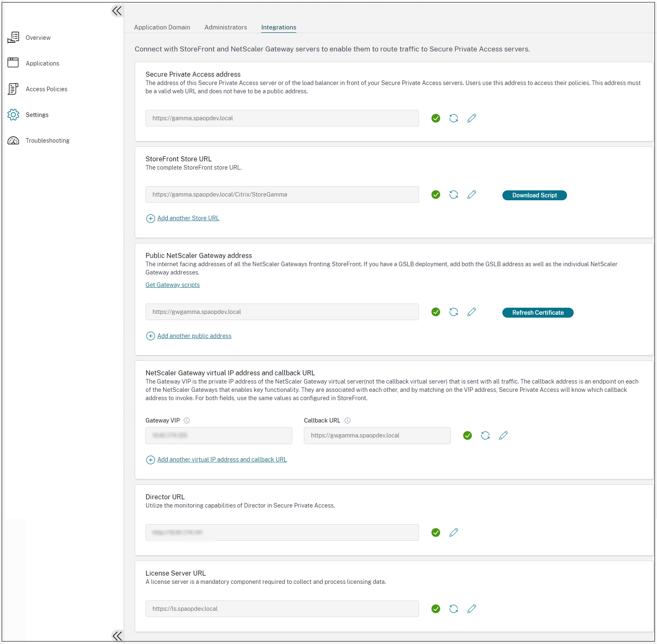657x644 pixels.
Task: Click the Gateway VIP info icon
Action: (187, 420)
